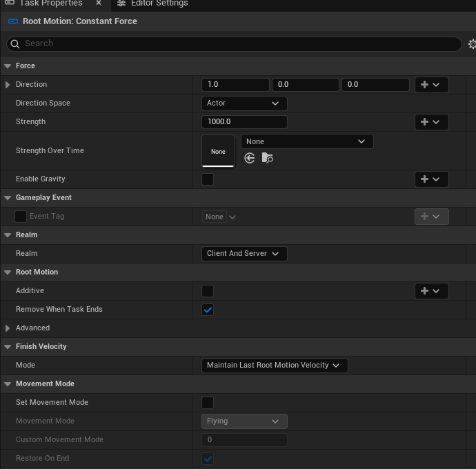
Task: Use selected asset arrow for Strength Over Time
Action: pyautogui.click(x=250, y=158)
